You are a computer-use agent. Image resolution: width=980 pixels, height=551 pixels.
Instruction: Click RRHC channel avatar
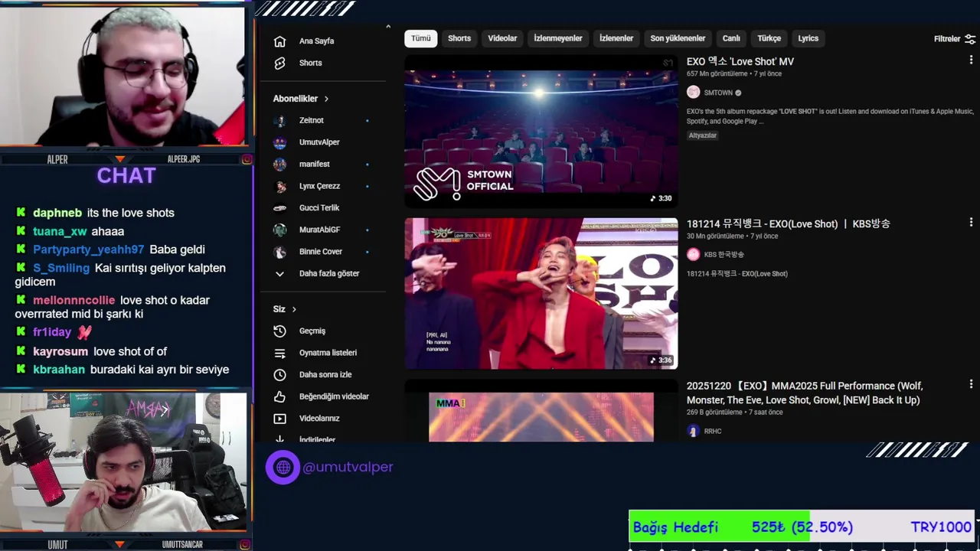pyautogui.click(x=693, y=431)
